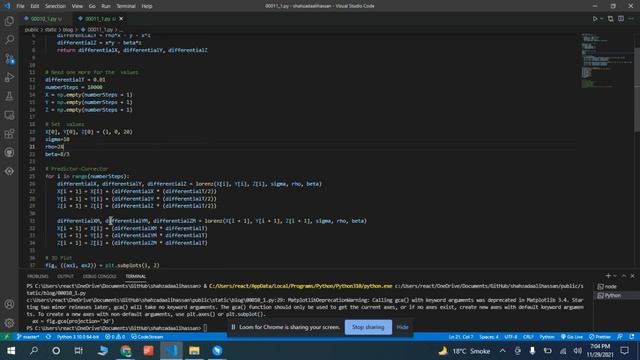This screenshot has width=640, height=360.
Task: Switch to the Terminal panel tab
Action: [136, 276]
